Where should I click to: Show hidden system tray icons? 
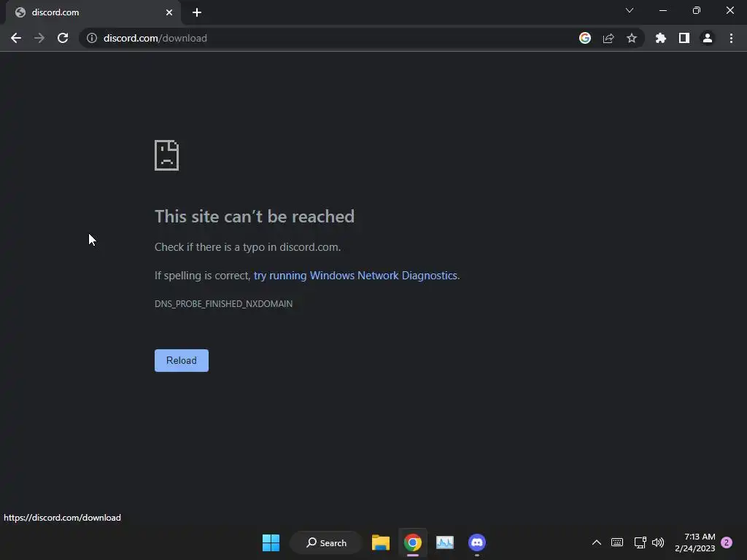597,542
